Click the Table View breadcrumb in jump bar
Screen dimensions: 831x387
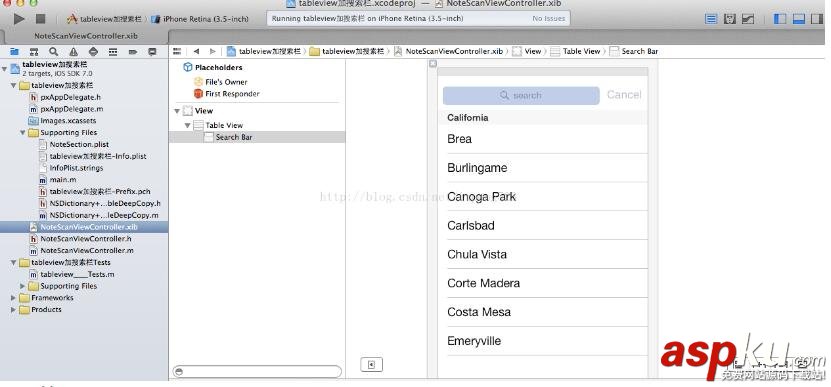click(x=576, y=51)
